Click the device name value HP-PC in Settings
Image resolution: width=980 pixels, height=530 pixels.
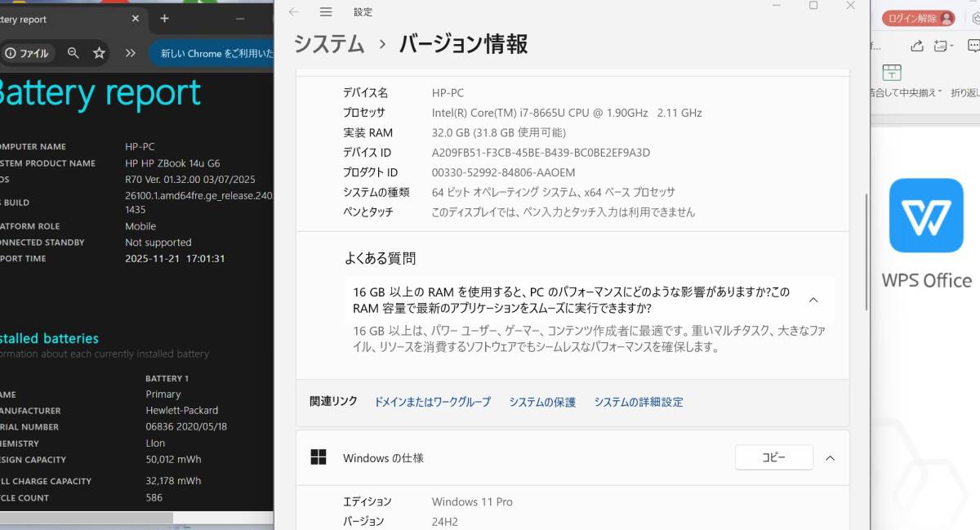(x=448, y=93)
